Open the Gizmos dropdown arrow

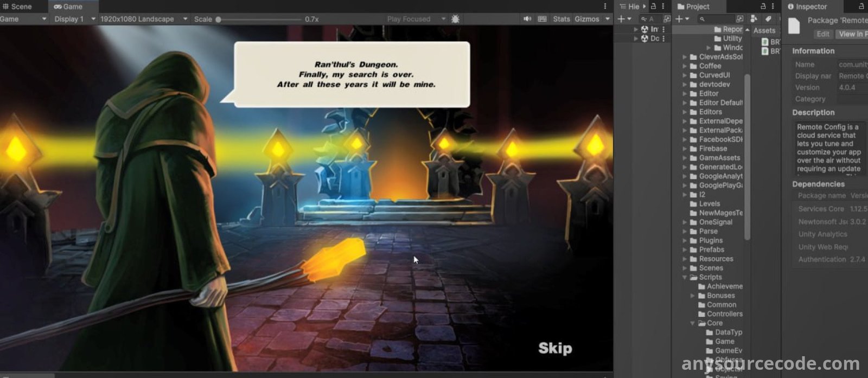pos(607,19)
